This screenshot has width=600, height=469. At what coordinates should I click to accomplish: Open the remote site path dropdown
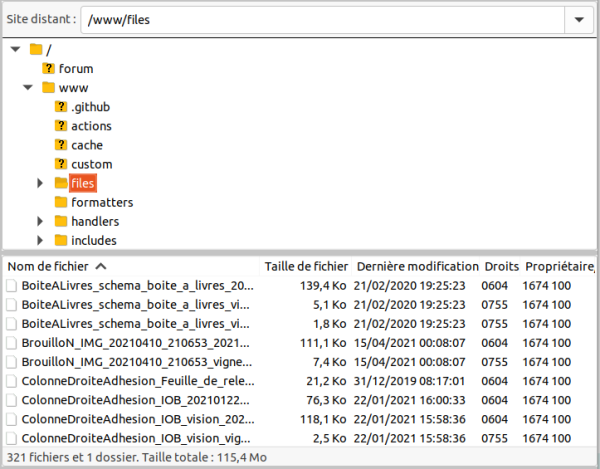pyautogui.click(x=579, y=19)
